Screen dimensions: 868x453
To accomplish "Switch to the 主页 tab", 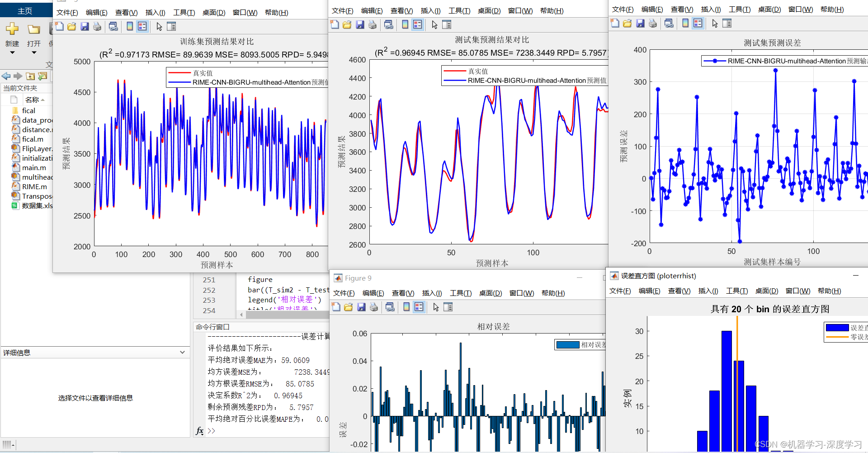I will click(x=25, y=10).
